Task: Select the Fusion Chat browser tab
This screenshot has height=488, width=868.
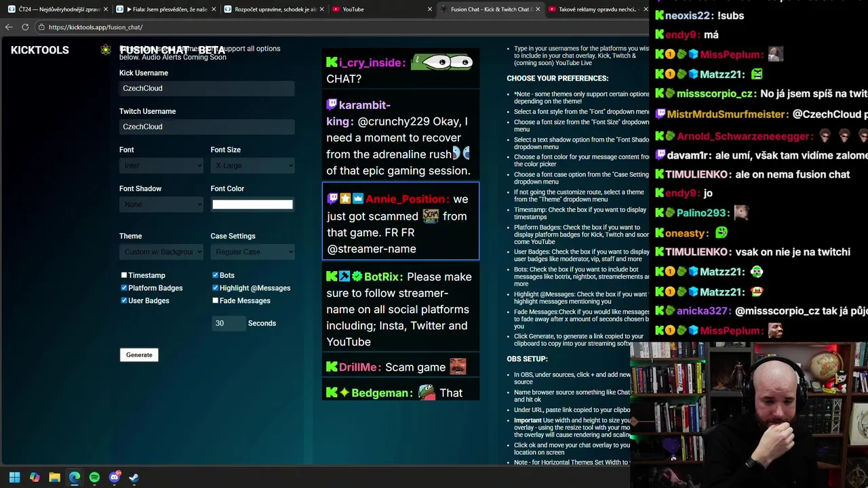Action: (490, 9)
